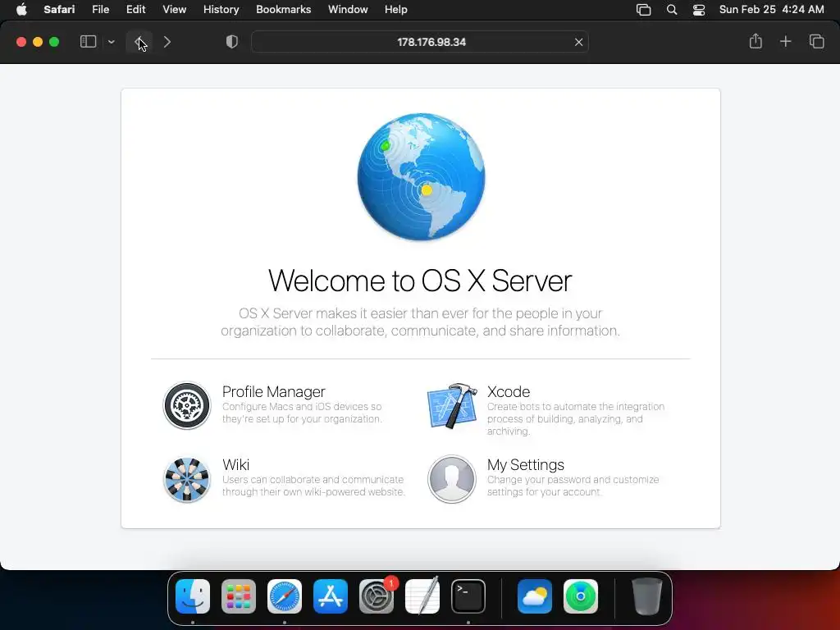Open the Wiki pencils icon
840x630 pixels.
[187, 479]
